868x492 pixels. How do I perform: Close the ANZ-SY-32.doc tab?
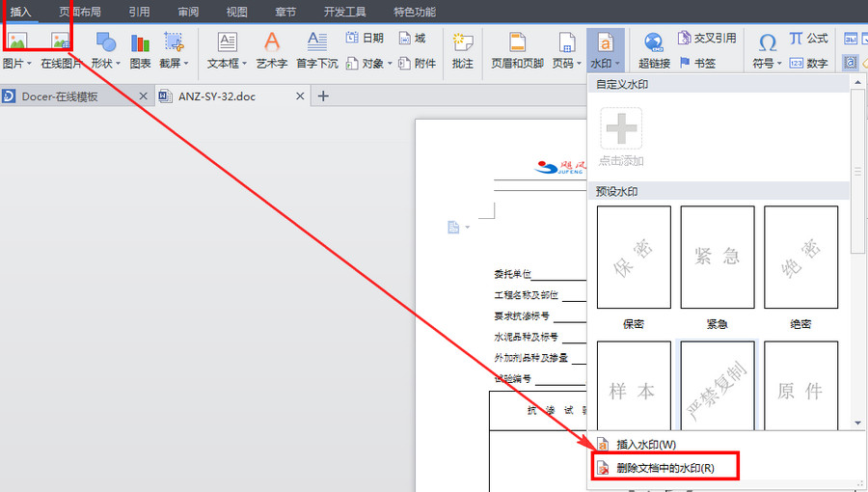(x=300, y=96)
